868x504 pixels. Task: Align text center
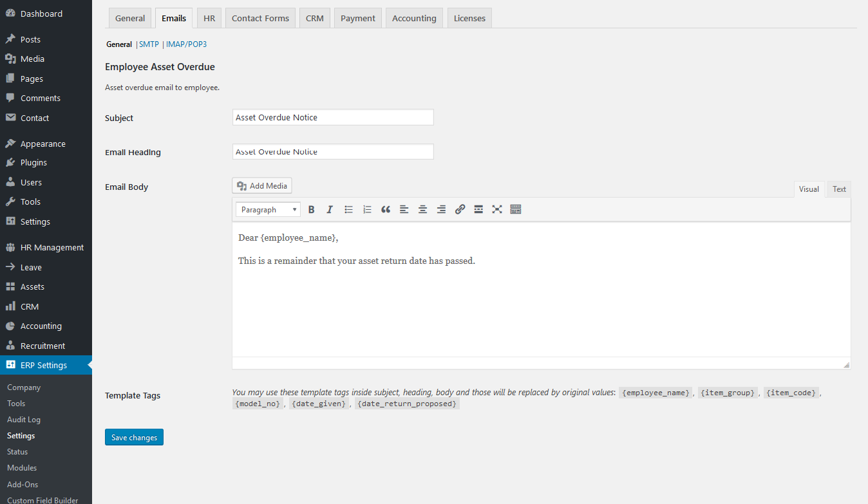[x=422, y=209]
